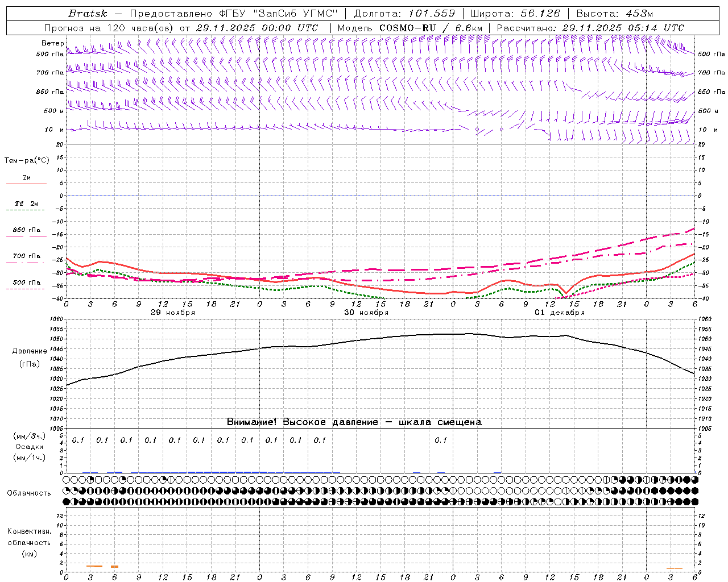Click the longitude value 101.559
Screen dimensions: 728x582
tap(432, 14)
